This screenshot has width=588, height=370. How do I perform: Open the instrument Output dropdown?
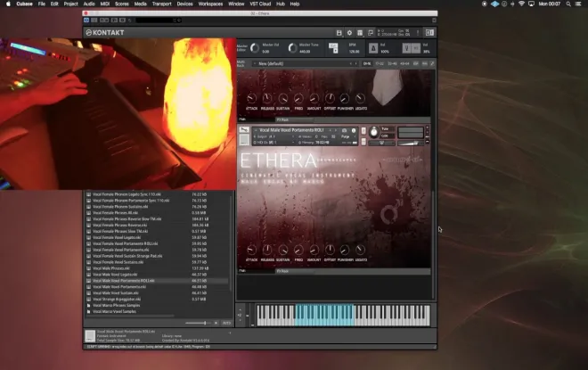274,136
